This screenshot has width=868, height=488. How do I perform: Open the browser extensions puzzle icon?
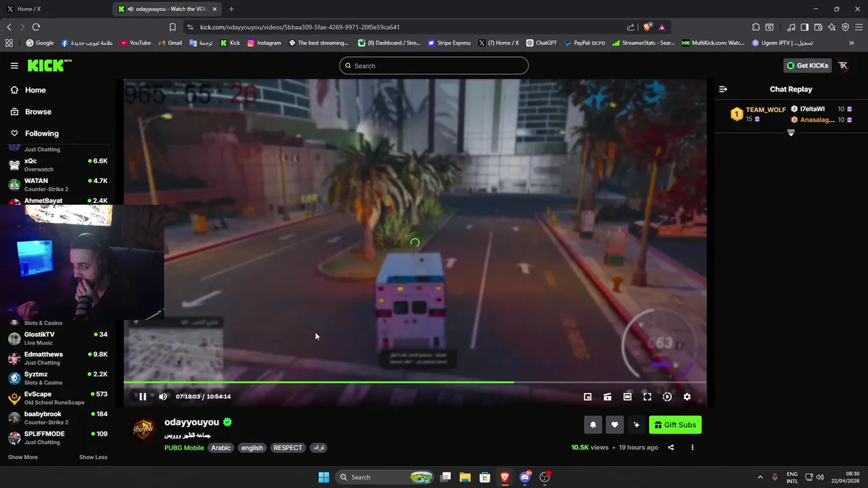(755, 27)
